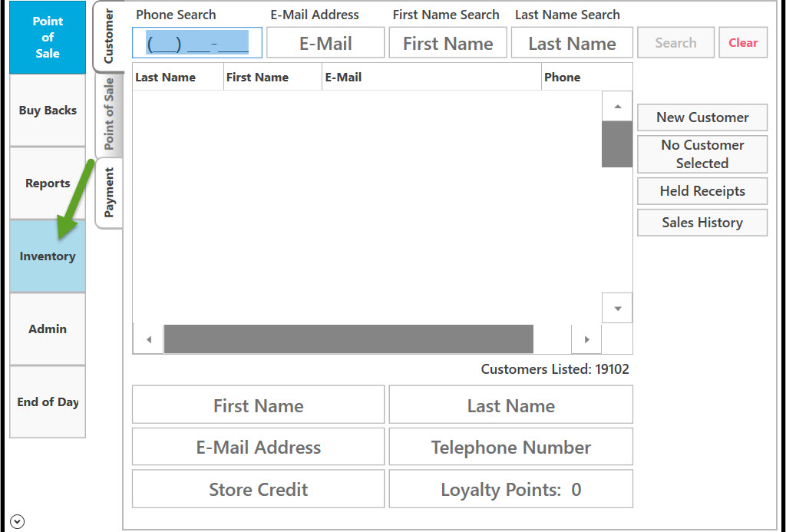
Task: Click the E-Mail Address detail field
Action: point(258,447)
